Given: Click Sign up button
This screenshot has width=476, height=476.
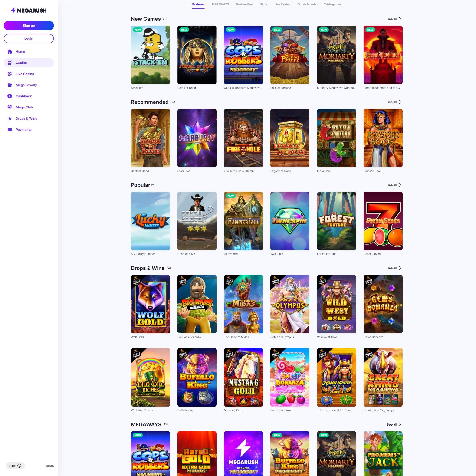Looking at the screenshot, I should [29, 25].
